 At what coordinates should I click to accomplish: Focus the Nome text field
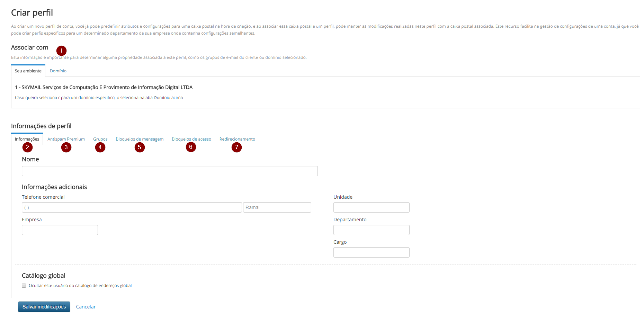170,171
